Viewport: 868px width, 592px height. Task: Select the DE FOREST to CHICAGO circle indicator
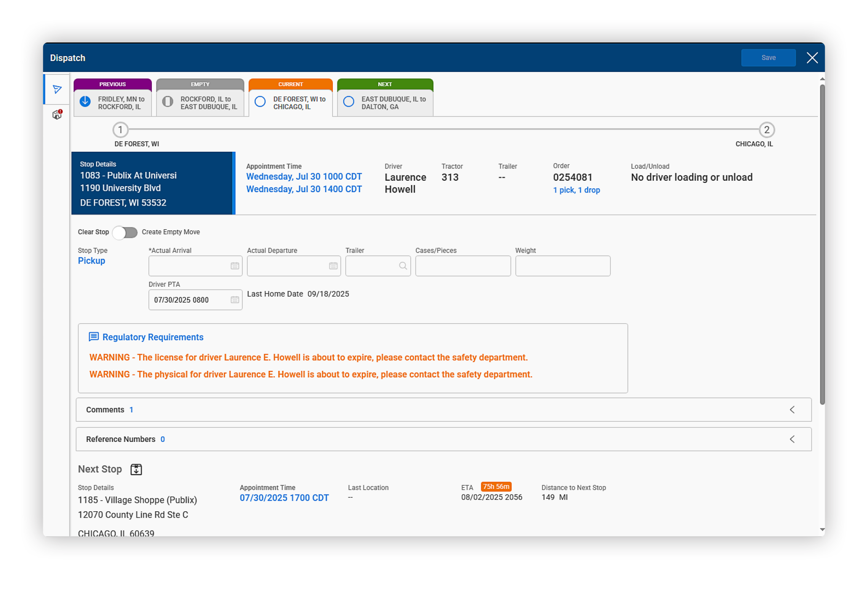pos(260,102)
